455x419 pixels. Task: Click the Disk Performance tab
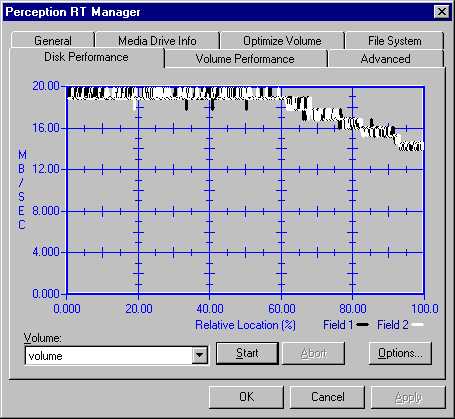point(86,57)
